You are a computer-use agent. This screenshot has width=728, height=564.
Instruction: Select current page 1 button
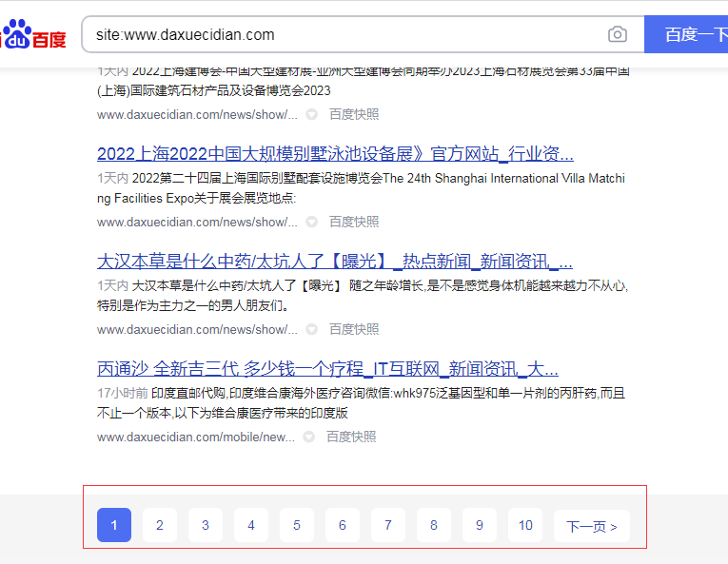tap(114, 525)
